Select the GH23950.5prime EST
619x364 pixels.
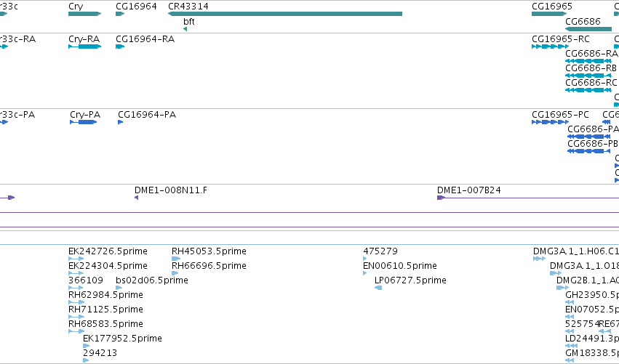click(x=570, y=302)
